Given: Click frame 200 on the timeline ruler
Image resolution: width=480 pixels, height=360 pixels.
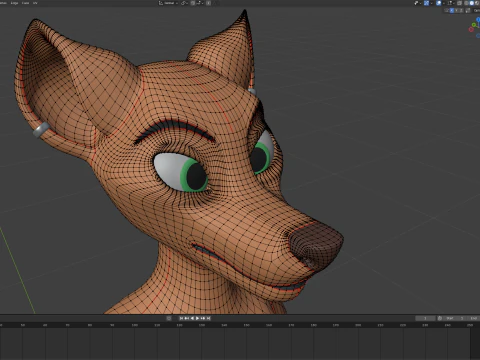Looking at the screenshot, I should 358,325.
